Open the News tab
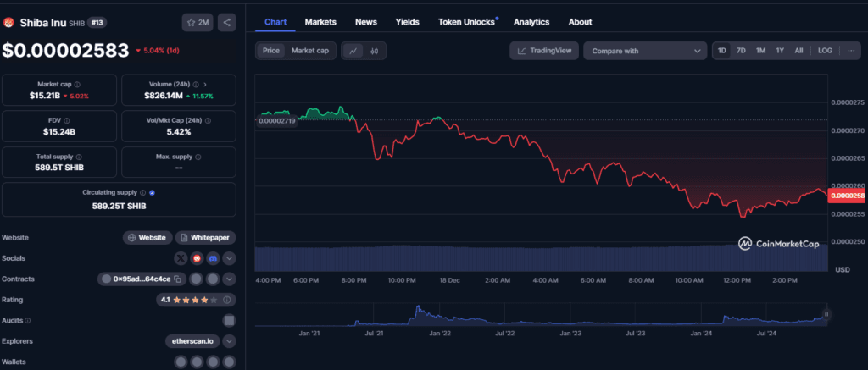This screenshot has width=868, height=370. tap(366, 22)
